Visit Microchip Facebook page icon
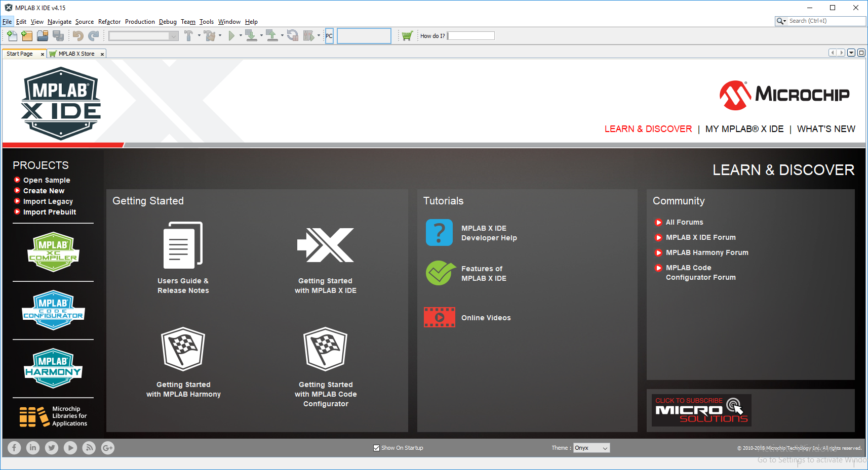868x470 pixels. click(x=14, y=448)
